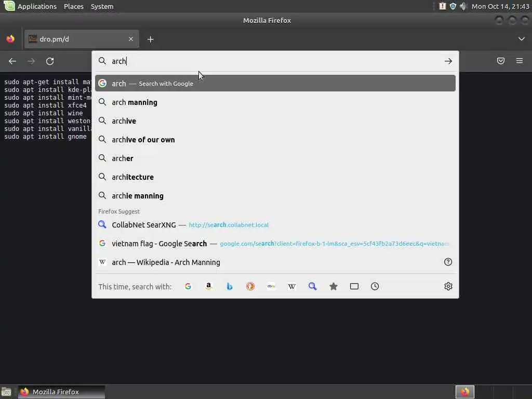532x399 pixels.
Task: Click 'sudo apt install wine' text line
Action: (x=44, y=113)
